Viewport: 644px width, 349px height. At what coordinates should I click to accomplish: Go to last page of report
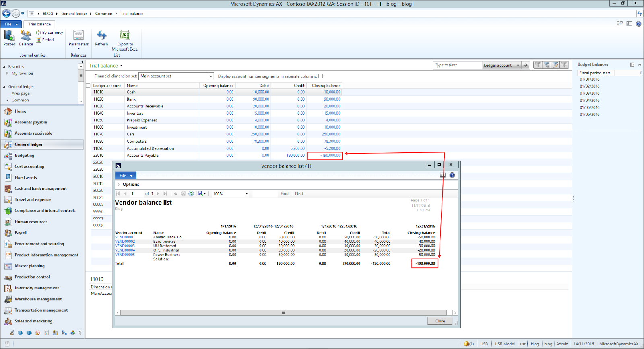pos(165,194)
